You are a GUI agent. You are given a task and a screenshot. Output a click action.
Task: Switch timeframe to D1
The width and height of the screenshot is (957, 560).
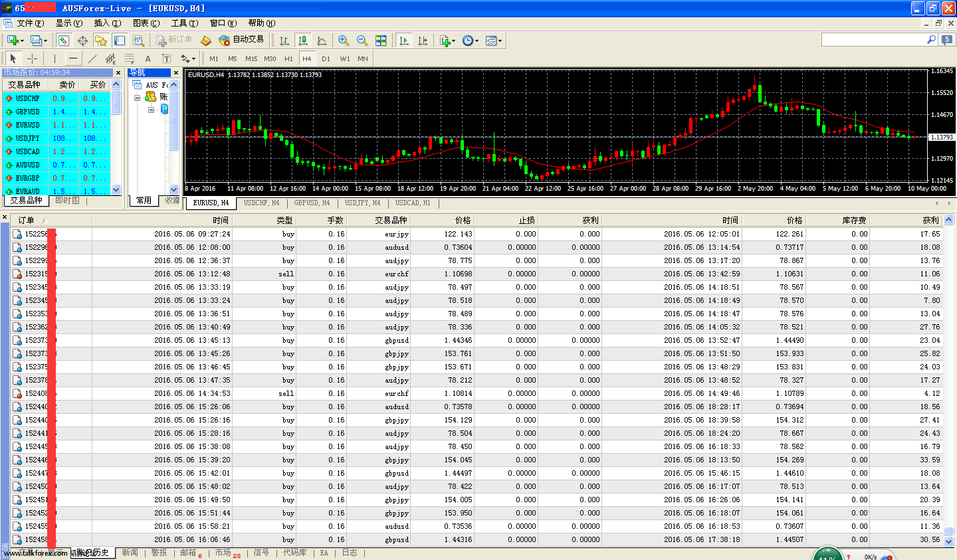[326, 58]
